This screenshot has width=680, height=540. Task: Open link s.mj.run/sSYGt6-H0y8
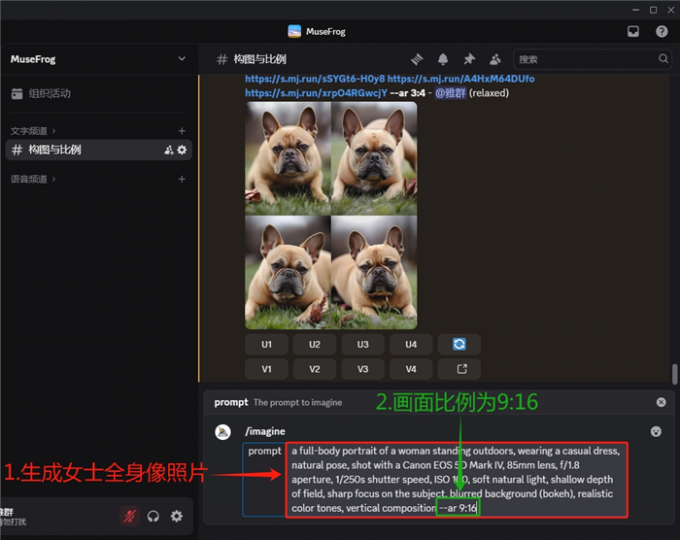[x=315, y=79]
